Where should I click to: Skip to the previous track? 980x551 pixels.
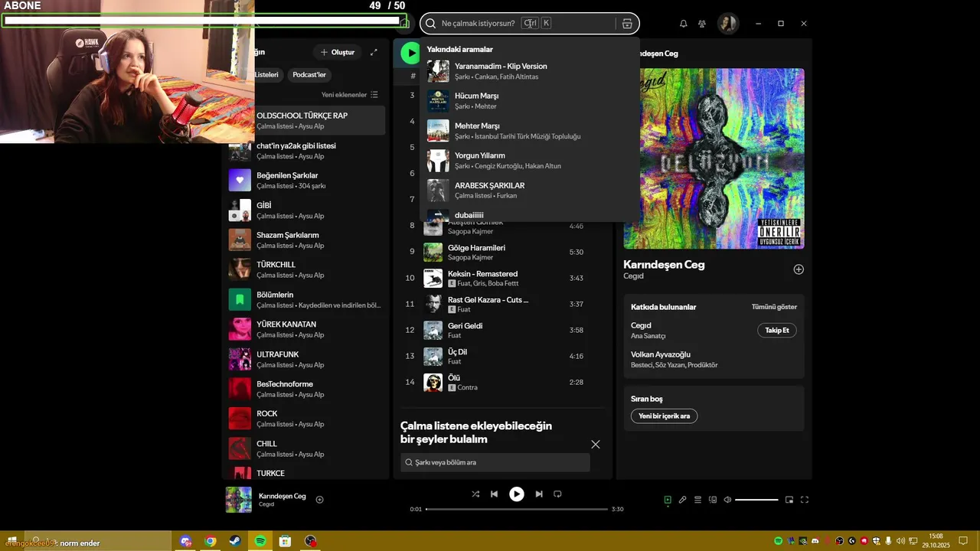(x=495, y=494)
